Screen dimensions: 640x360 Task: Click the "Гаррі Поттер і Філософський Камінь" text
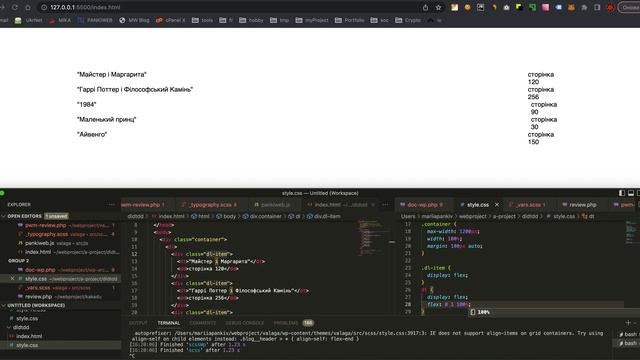coord(135,89)
